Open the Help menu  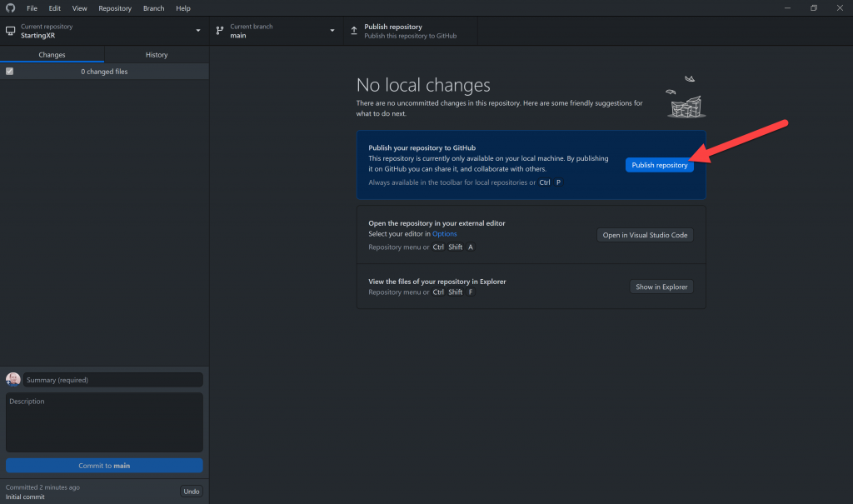click(x=183, y=8)
